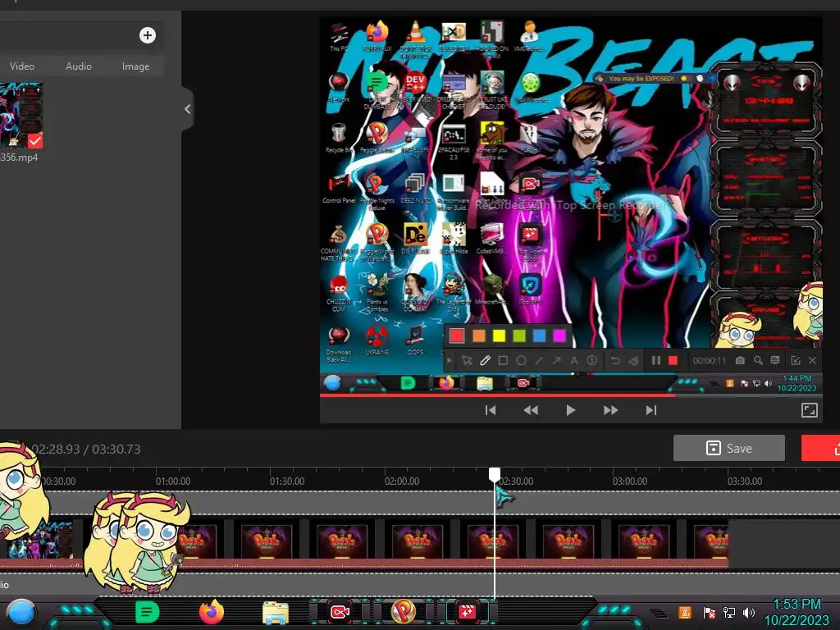Select the last clip thumbnail on the video track
Viewport: 840px width, 630px height.
pyautogui.click(x=711, y=541)
